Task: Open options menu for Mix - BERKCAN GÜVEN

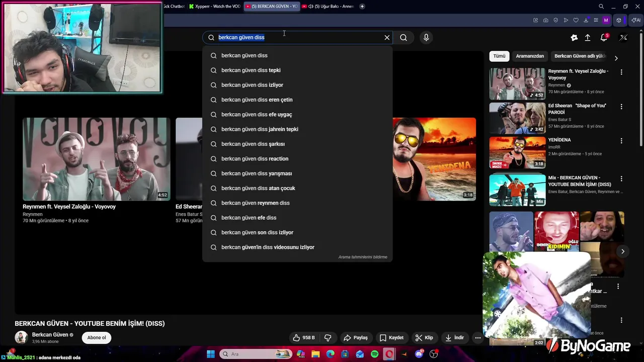Action: pyautogui.click(x=621, y=178)
